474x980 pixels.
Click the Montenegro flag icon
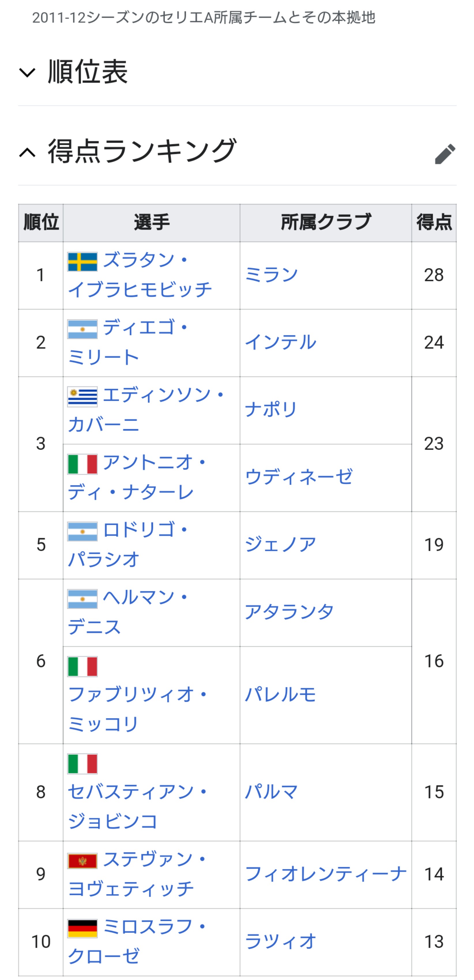coord(82,861)
